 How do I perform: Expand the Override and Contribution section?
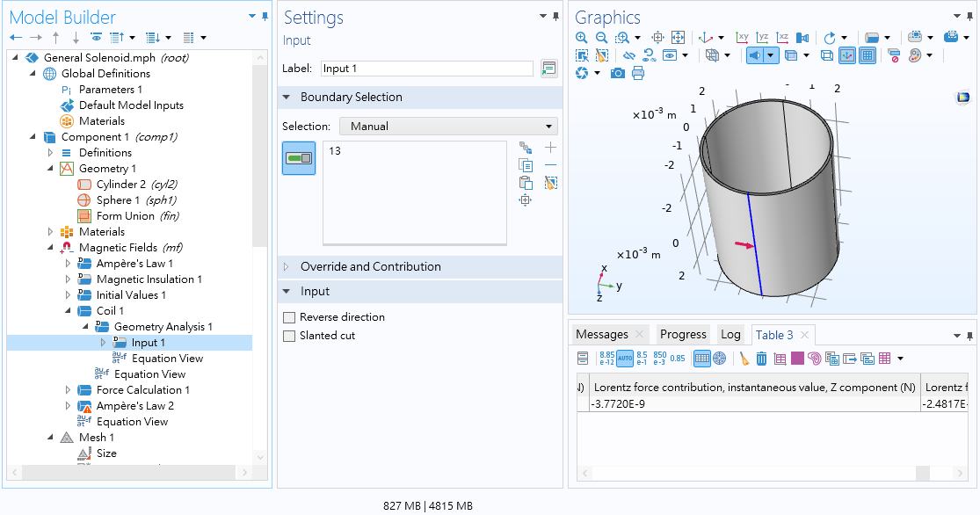[371, 267]
